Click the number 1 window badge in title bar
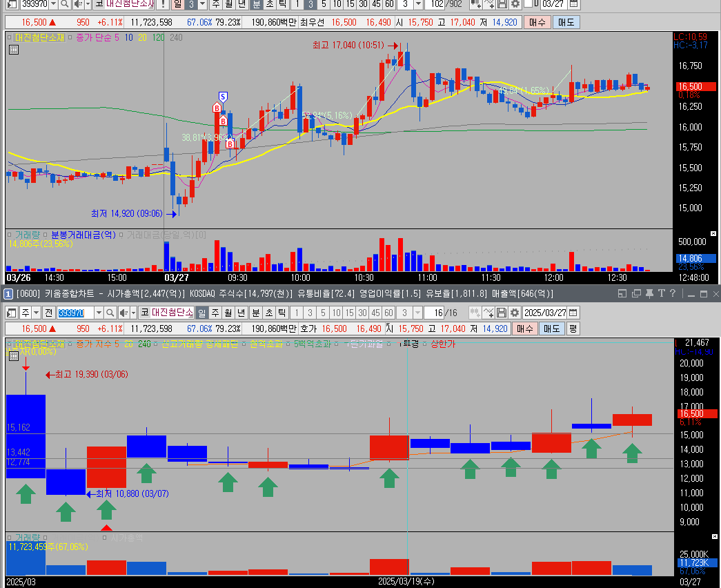The height and width of the screenshot is (588, 721). (8, 293)
